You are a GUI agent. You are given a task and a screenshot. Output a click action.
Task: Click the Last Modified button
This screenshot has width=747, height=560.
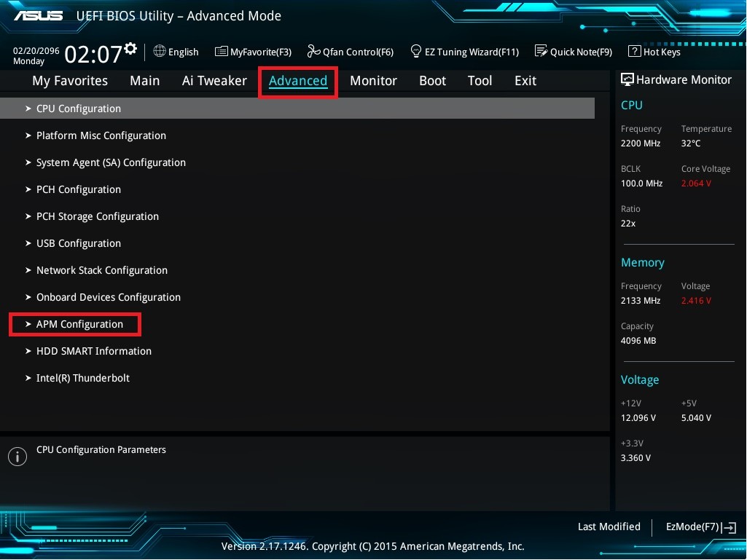(x=609, y=527)
